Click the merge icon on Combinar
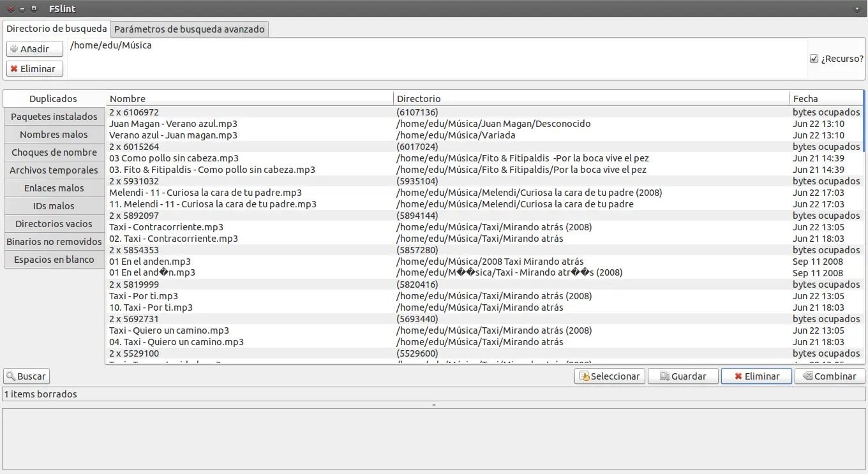This screenshot has height=474, width=868. [808, 376]
